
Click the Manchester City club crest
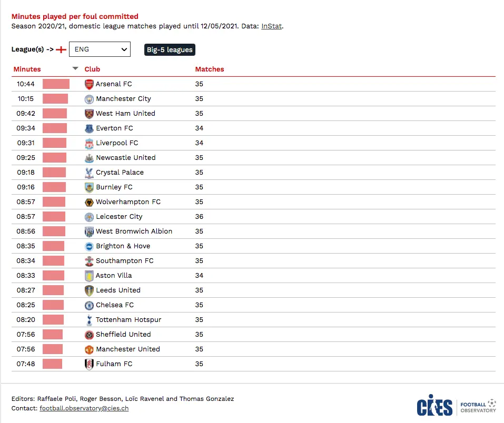tap(89, 99)
